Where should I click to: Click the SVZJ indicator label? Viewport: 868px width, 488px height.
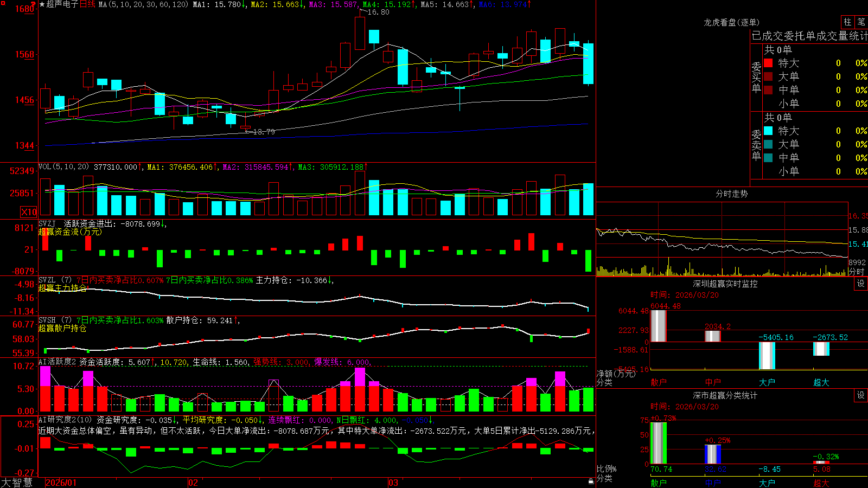47,223
